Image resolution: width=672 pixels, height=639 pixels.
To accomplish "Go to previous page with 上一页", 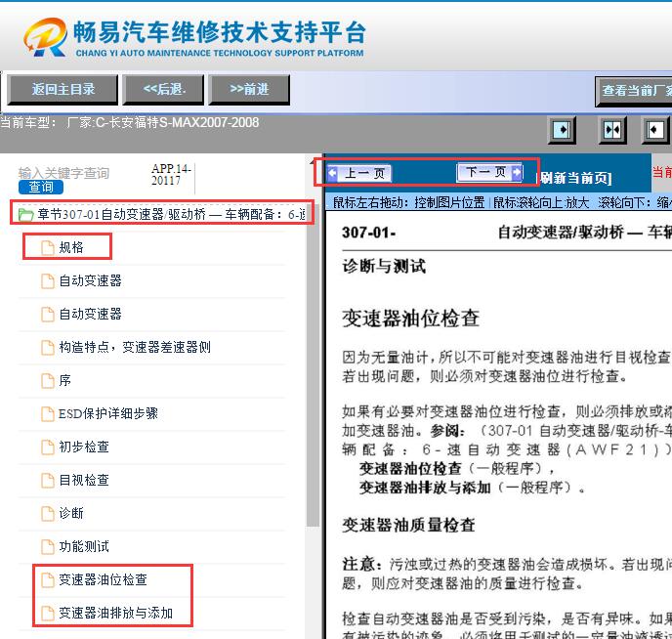I will [359, 174].
